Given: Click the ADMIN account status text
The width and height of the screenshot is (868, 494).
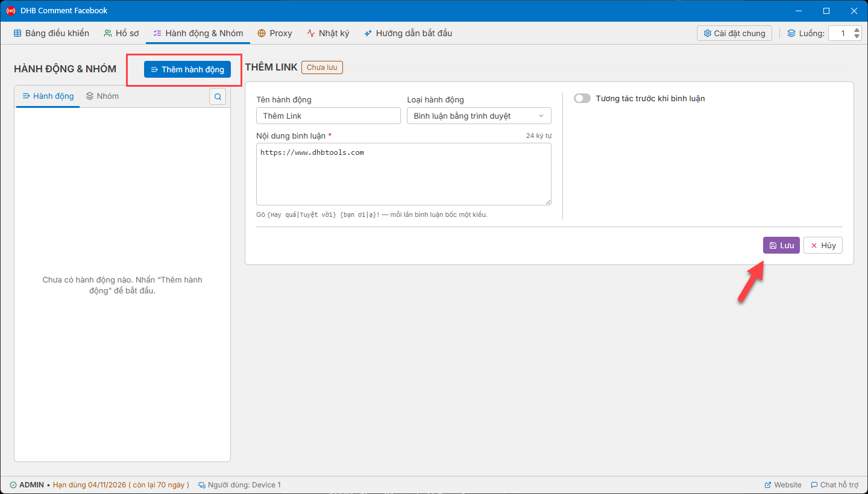Looking at the screenshot, I should [31, 485].
